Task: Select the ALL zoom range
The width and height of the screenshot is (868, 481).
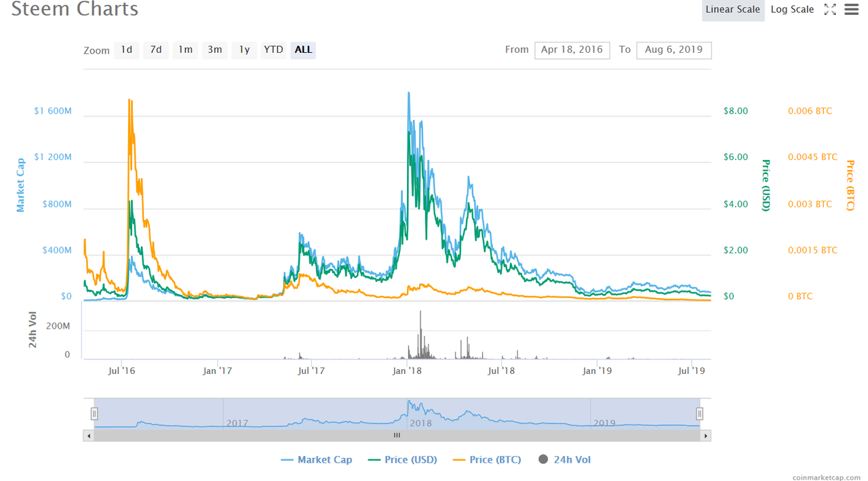Action: [x=303, y=49]
